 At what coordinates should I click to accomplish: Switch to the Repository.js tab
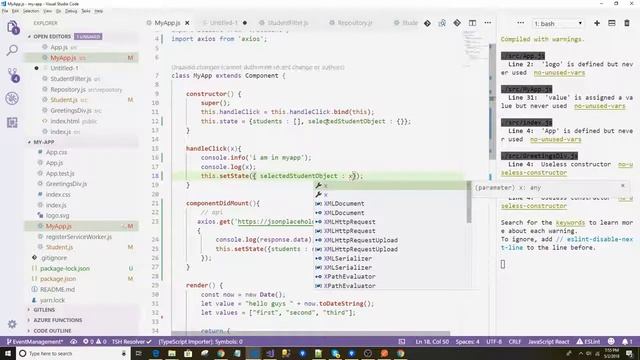355,23
